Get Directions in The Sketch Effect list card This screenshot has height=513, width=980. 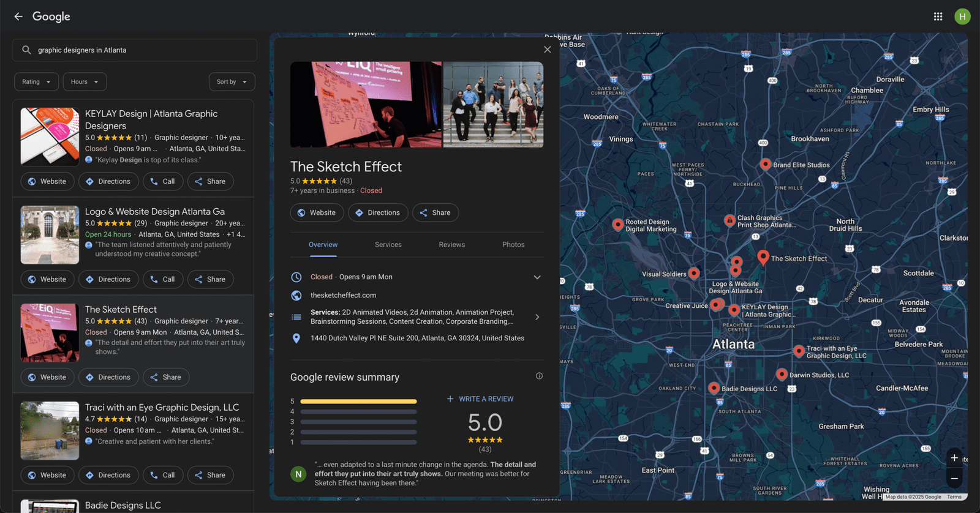coord(108,377)
